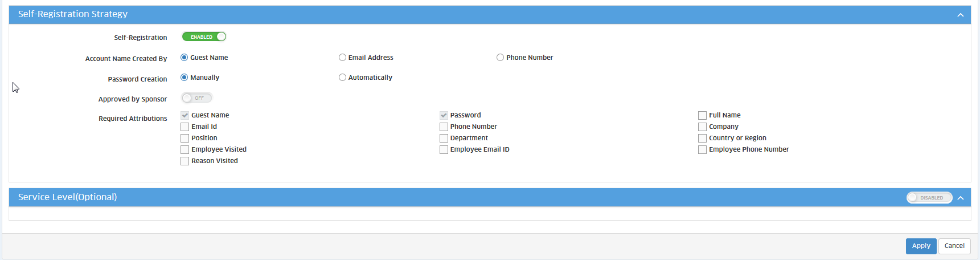
Task: Turn on Approved by Sponsor switch
Action: pos(196,98)
